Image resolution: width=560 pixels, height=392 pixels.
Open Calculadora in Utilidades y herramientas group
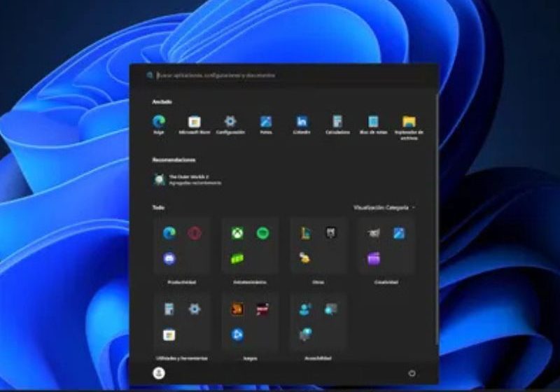tap(169, 309)
